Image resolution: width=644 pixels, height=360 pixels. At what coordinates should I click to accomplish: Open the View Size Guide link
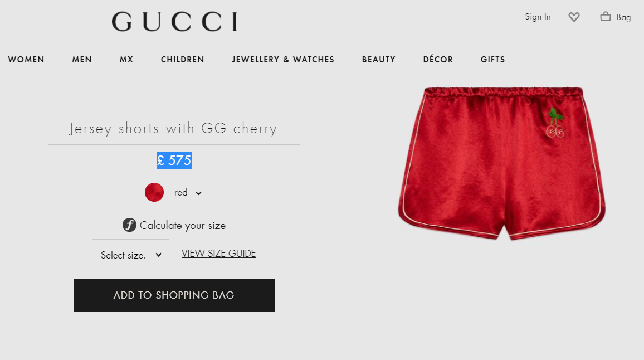tap(218, 254)
